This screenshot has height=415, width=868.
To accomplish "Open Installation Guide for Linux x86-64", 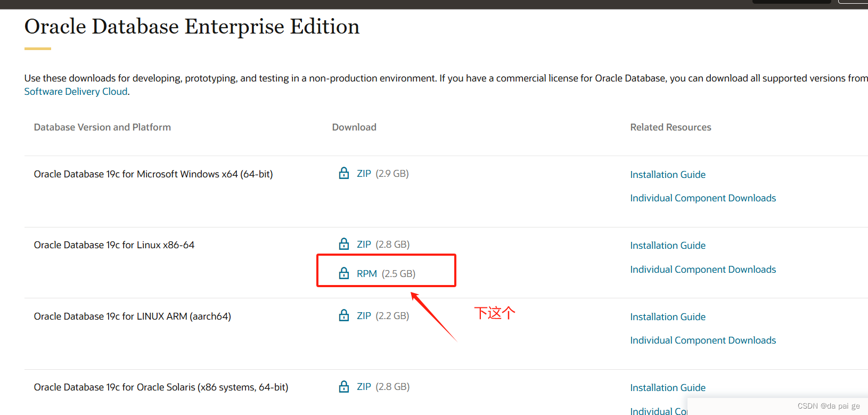I will (668, 246).
